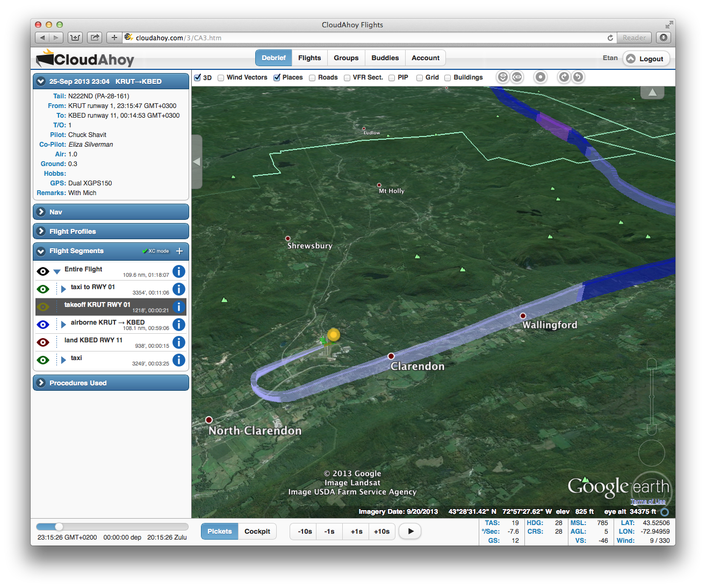Open Safari downloads button

tap(664, 38)
